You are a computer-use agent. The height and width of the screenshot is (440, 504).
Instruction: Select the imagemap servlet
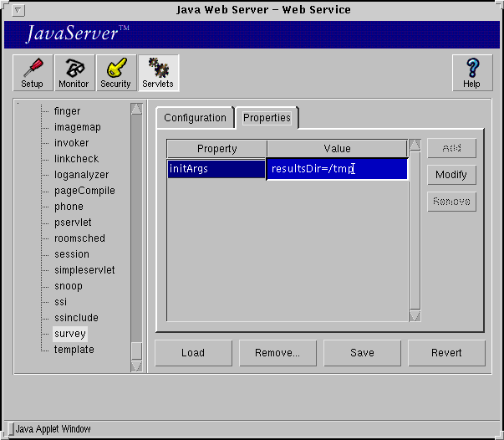click(x=78, y=127)
